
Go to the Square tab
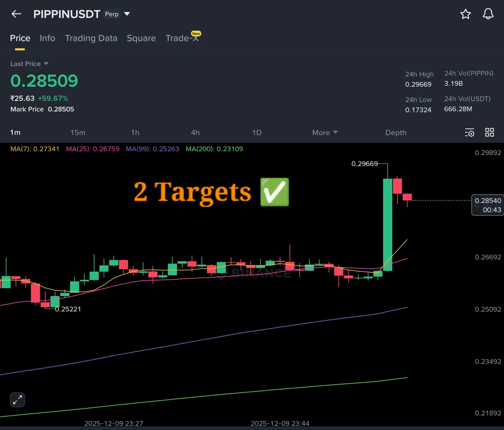click(141, 38)
